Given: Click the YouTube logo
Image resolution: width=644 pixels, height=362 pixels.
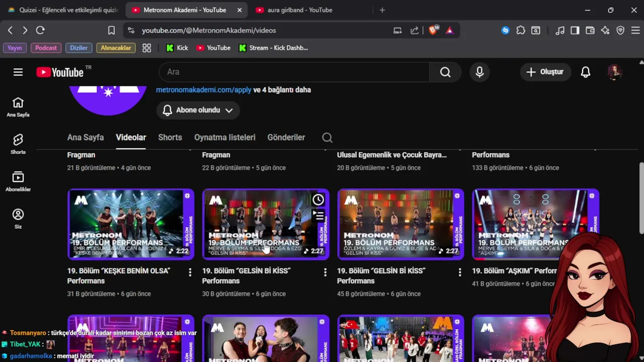Looking at the screenshot, I should (60, 72).
